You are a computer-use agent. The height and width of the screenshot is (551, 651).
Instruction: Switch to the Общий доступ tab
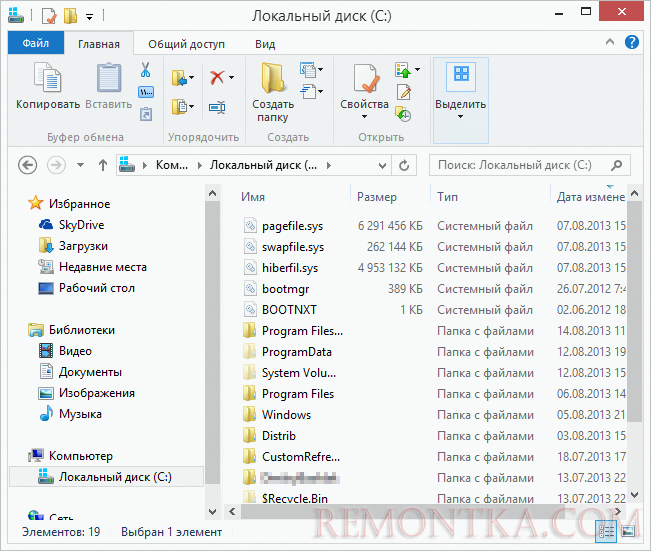pyautogui.click(x=186, y=44)
